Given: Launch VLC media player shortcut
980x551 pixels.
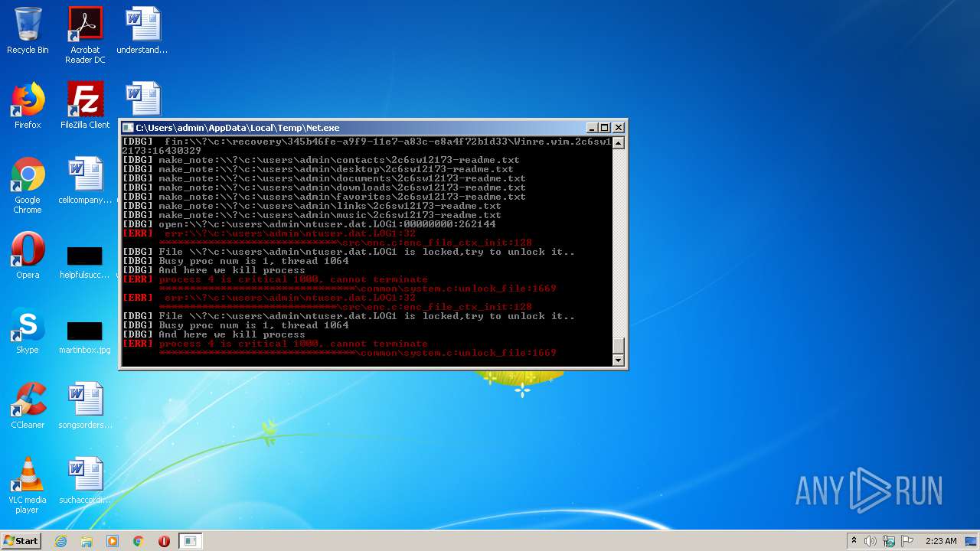Looking at the screenshot, I should coord(28,485).
